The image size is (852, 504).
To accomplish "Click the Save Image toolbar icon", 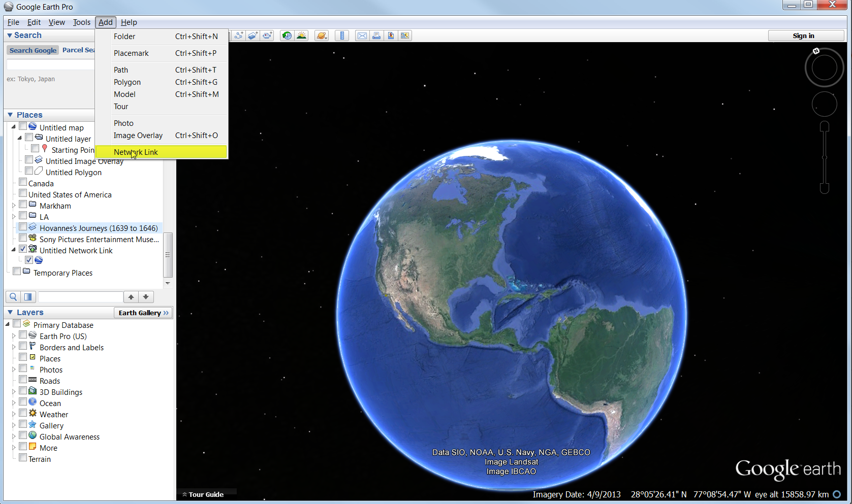I will pos(405,36).
